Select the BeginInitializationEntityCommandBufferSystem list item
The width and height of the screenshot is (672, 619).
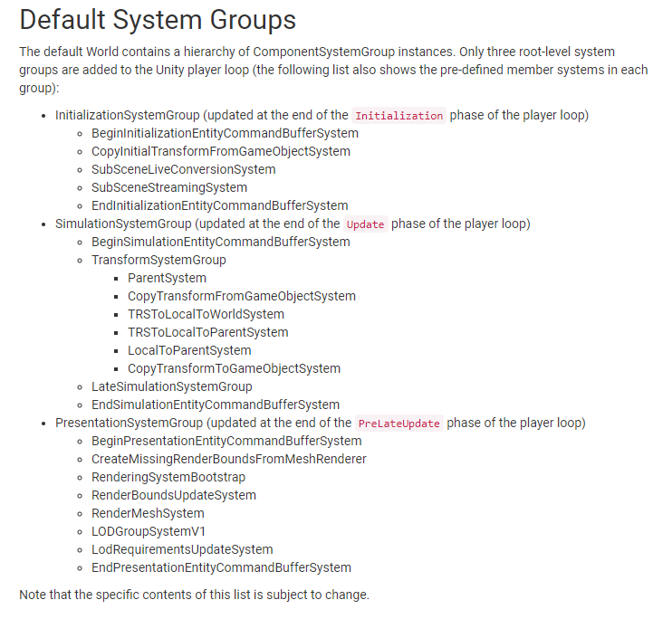tap(225, 133)
